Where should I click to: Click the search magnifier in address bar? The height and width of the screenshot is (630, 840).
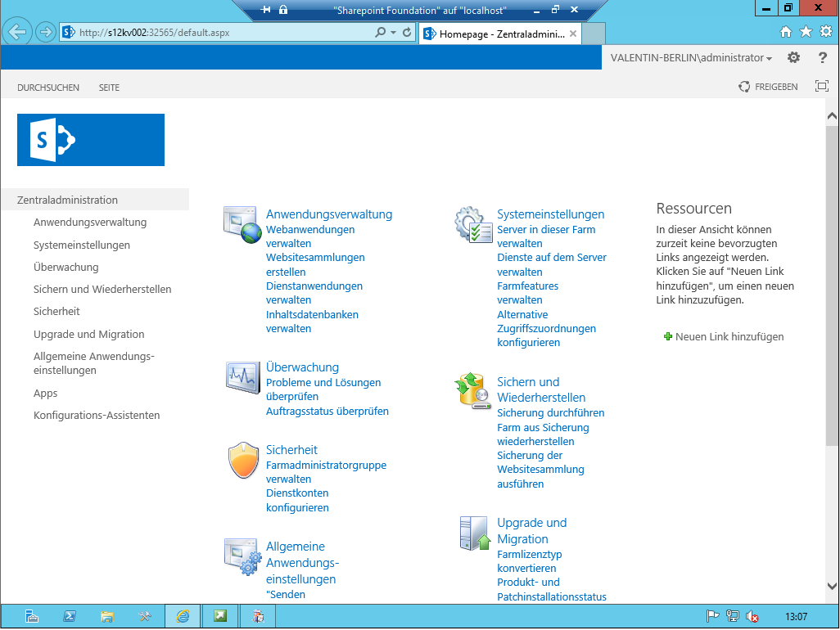(x=381, y=32)
